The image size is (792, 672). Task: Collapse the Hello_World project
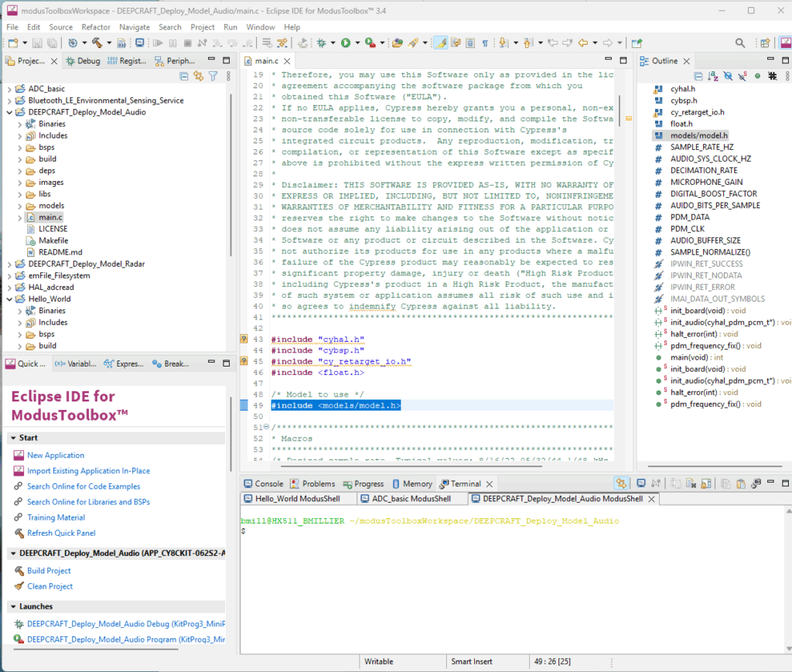(9, 299)
